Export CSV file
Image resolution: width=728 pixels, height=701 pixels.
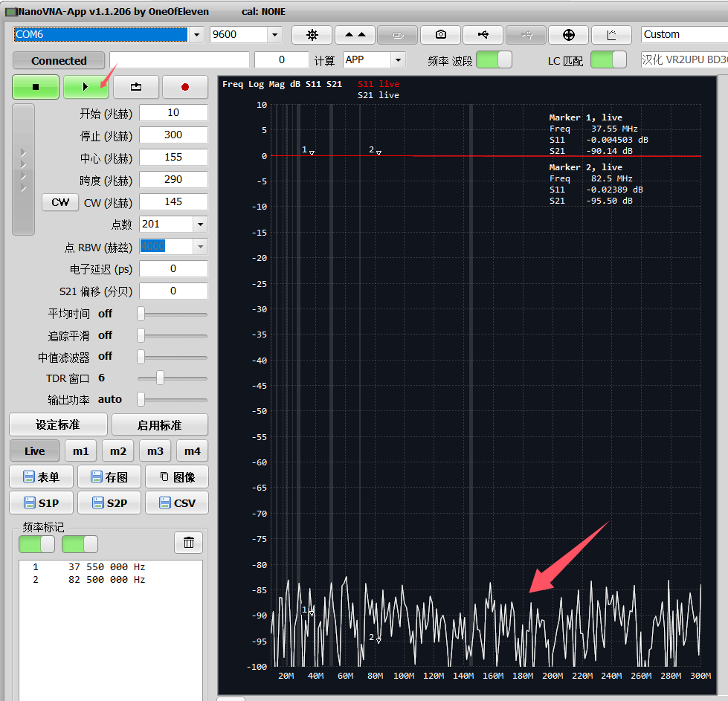(177, 503)
